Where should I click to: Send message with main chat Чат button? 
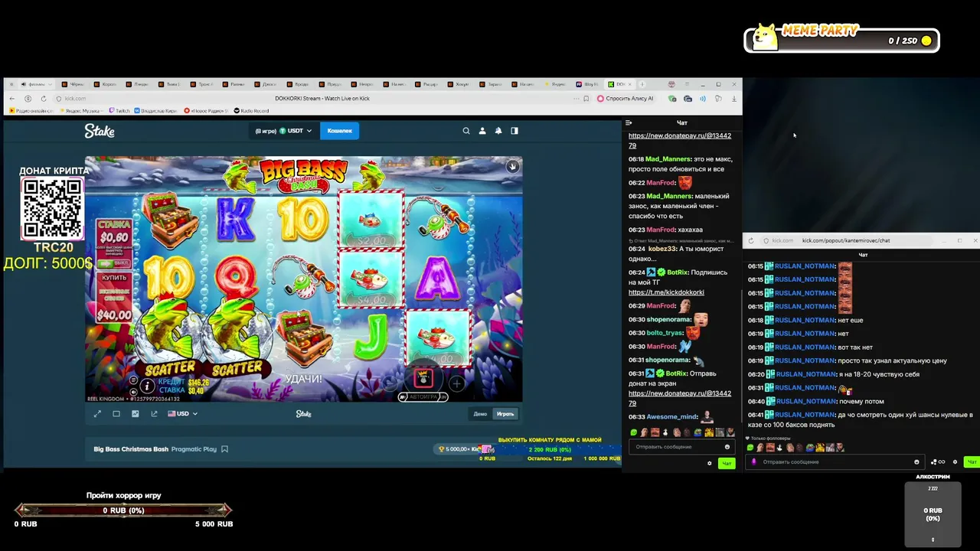click(x=727, y=463)
